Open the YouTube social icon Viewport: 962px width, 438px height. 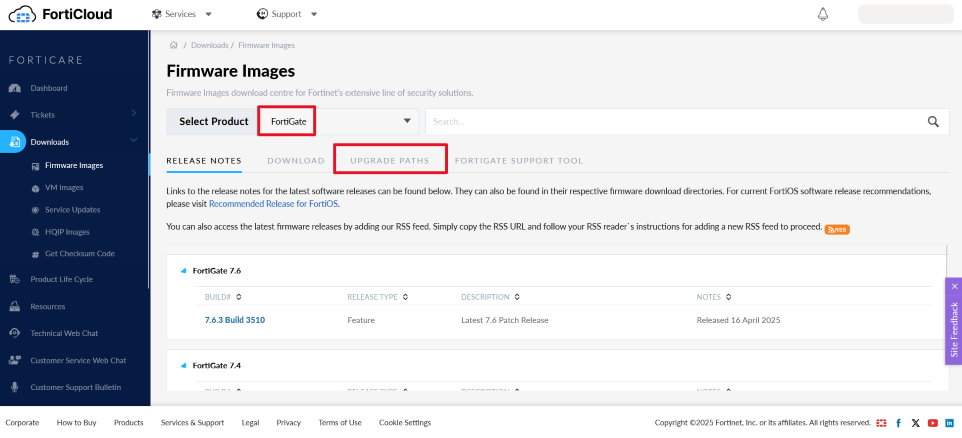click(932, 423)
